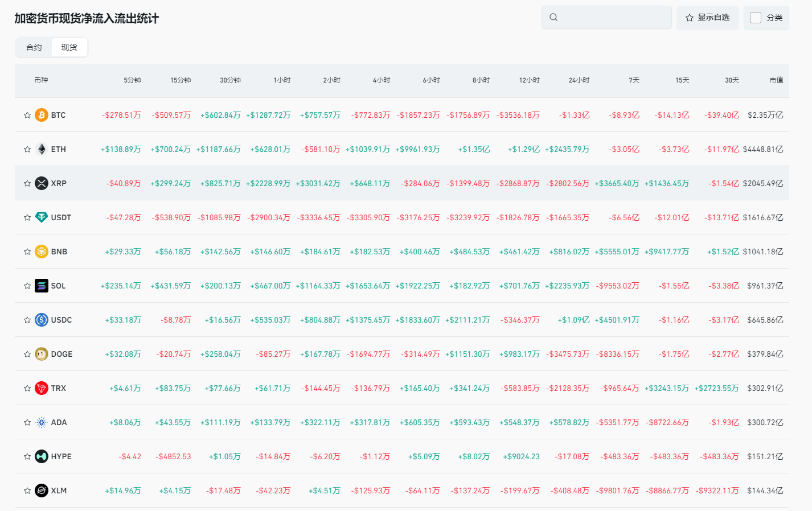
Task: Favorite USDC with its star icon
Action: [27, 320]
